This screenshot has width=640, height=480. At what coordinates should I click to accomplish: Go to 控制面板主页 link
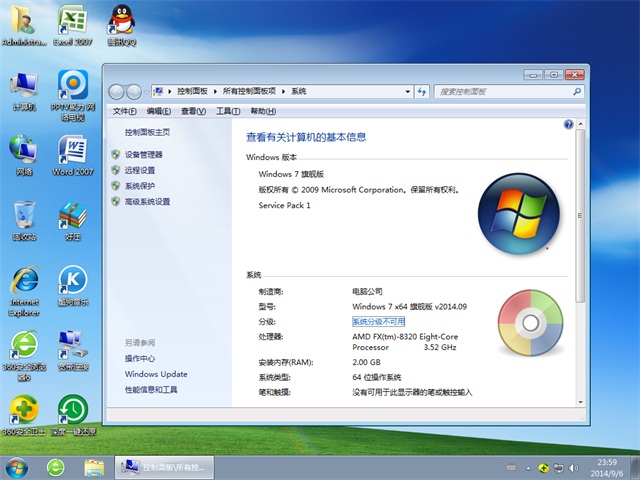tap(147, 132)
